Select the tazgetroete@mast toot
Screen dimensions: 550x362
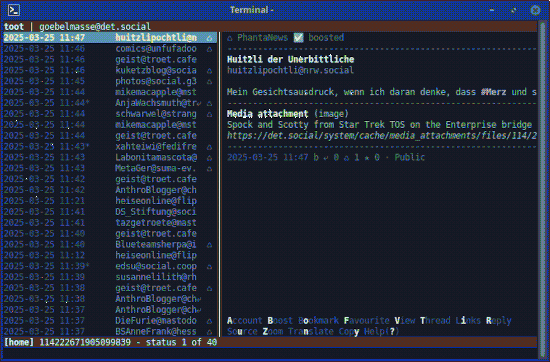tap(110, 223)
